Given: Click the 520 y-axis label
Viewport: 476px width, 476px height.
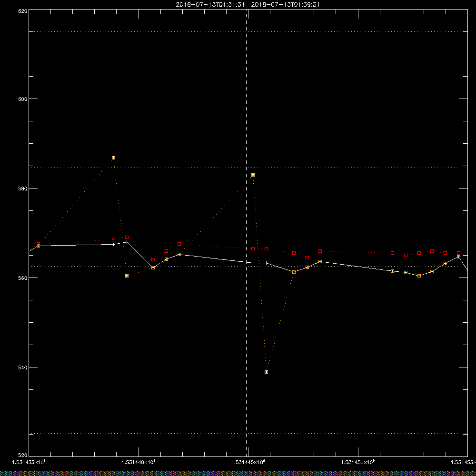Looking at the screenshot, I should [x=23, y=456].
